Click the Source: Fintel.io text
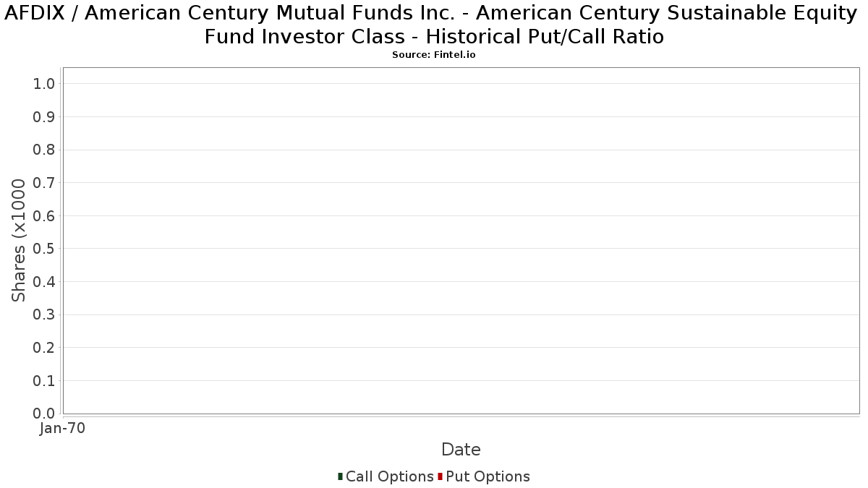 (x=434, y=55)
